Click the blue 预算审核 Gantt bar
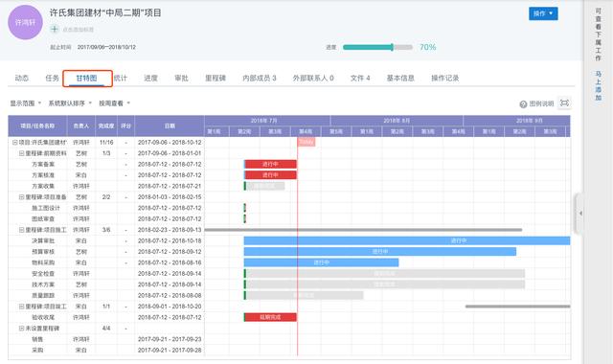This screenshot has width=613, height=364. tap(380, 252)
